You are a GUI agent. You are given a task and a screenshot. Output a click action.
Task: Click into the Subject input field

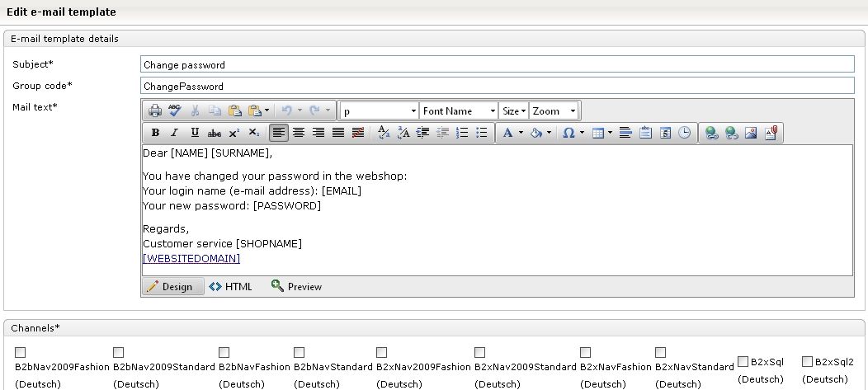click(497, 64)
